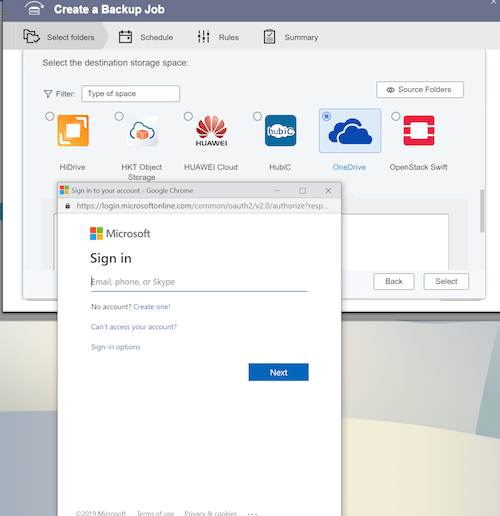
Task: Choose the HKT Object Storage icon
Action: pyautogui.click(x=142, y=130)
